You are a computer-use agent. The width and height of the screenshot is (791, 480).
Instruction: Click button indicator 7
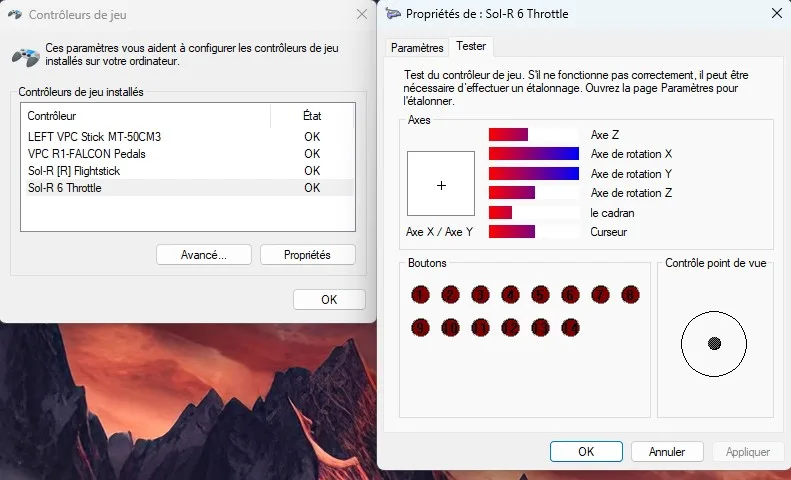click(x=600, y=295)
